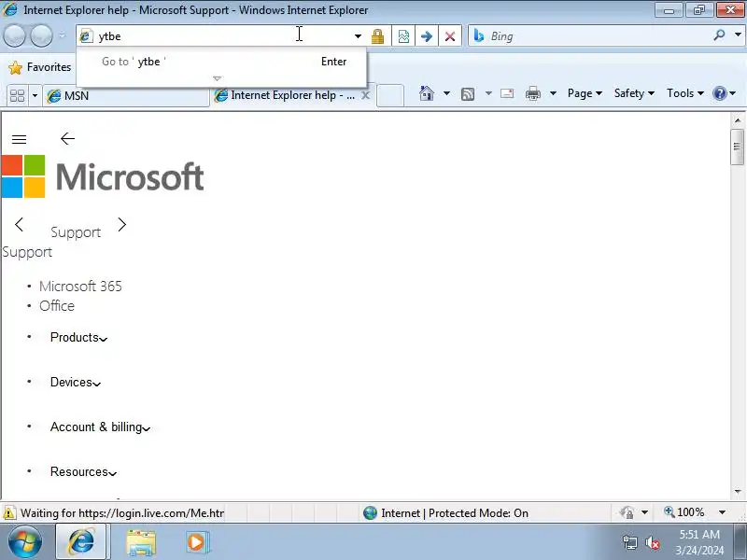Open the Windows Start button
Image resolution: width=747 pixels, height=560 pixels.
click(x=25, y=542)
